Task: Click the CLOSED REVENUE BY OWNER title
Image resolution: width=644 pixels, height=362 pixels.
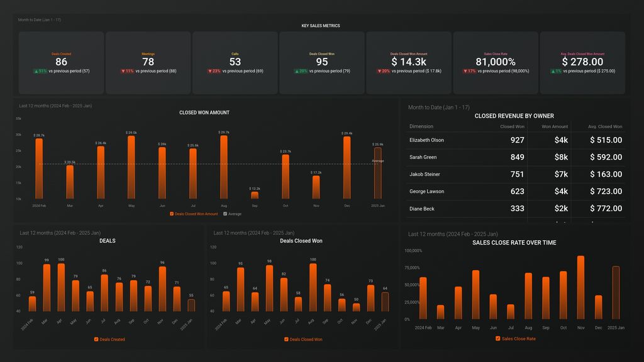Action: pyautogui.click(x=514, y=116)
